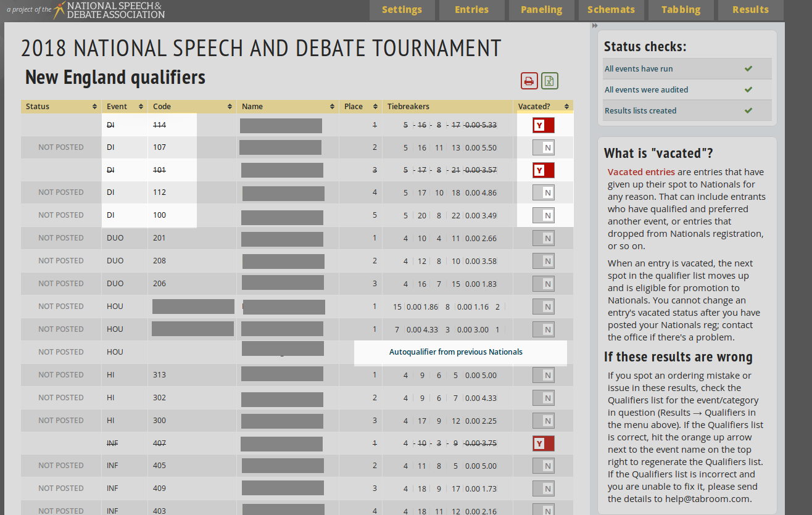The height and width of the screenshot is (515, 812).
Task: Expand the Paneling menu
Action: pyautogui.click(x=541, y=10)
